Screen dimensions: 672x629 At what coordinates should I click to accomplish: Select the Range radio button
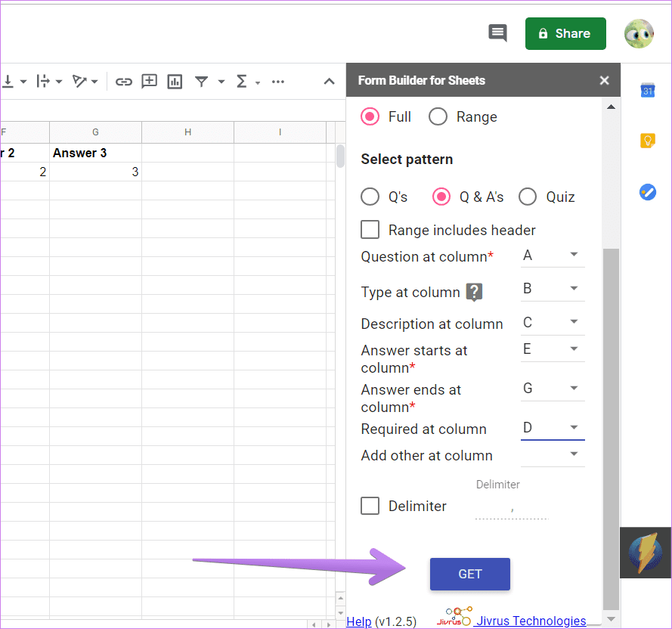point(438,116)
